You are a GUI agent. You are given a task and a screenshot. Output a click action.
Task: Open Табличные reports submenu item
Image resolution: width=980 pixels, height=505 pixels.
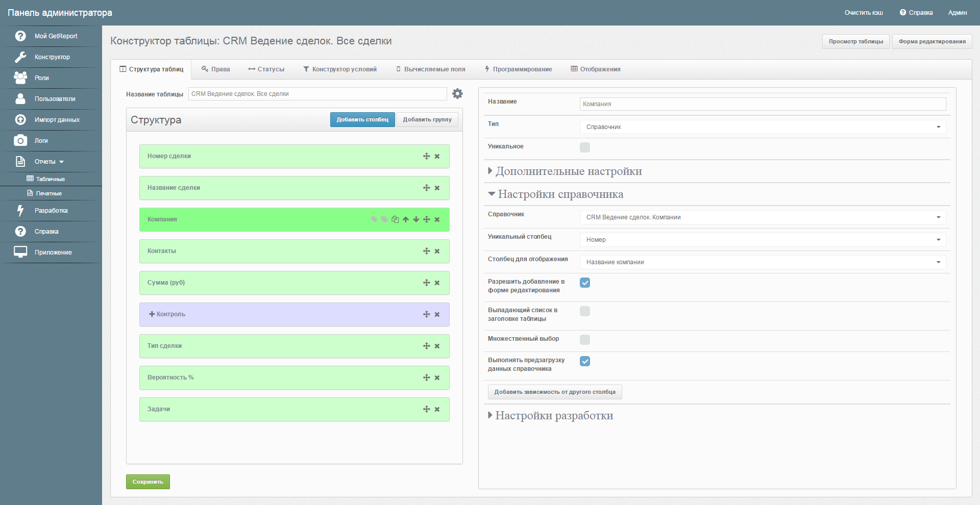point(46,179)
